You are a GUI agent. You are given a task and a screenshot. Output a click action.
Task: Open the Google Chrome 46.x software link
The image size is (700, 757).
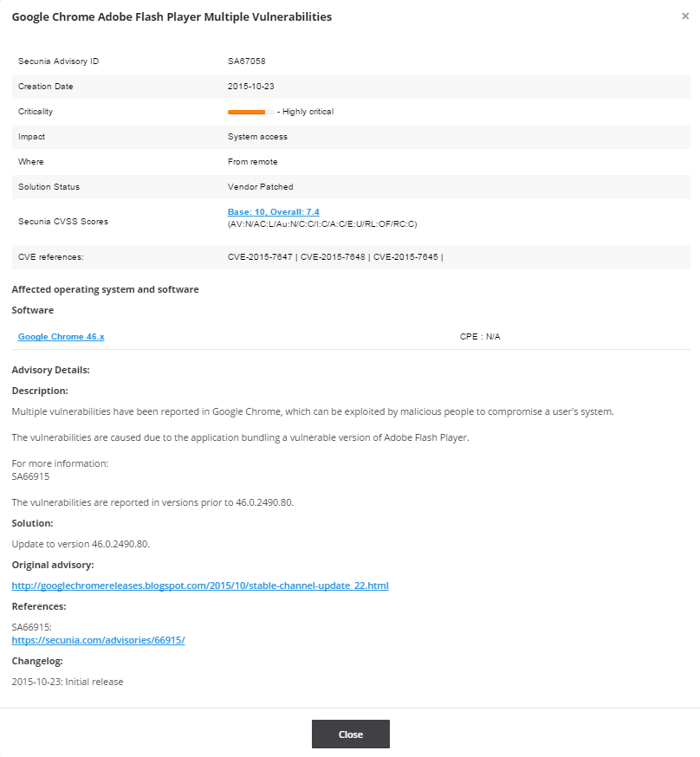(x=61, y=336)
